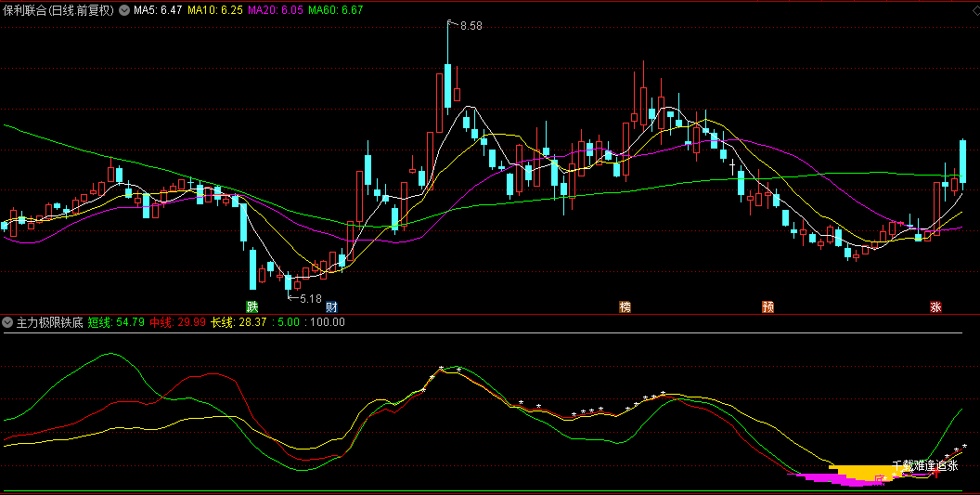Viewport: 980px width, 495px height.
Task: Expand 主力极限铁底 indicator options arrow
Action: point(8,322)
